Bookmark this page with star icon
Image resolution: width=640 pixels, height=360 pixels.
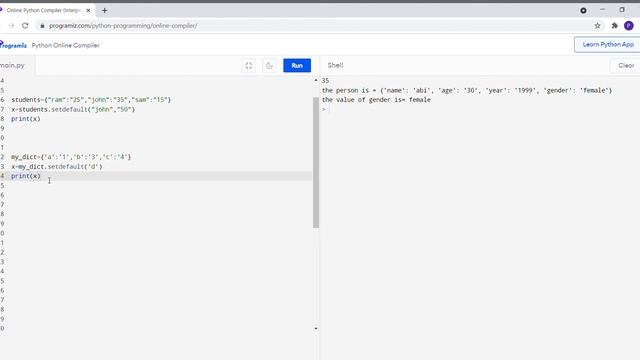(597, 26)
